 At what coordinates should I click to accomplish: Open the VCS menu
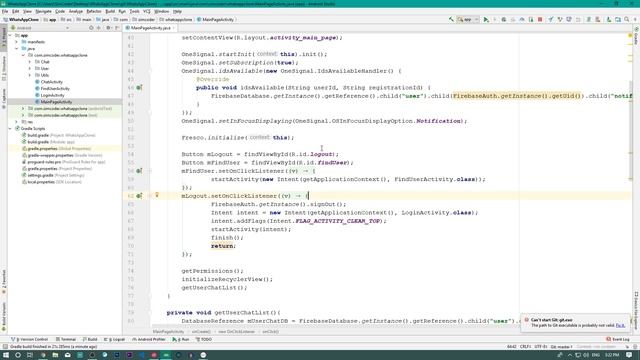coord(147,11)
